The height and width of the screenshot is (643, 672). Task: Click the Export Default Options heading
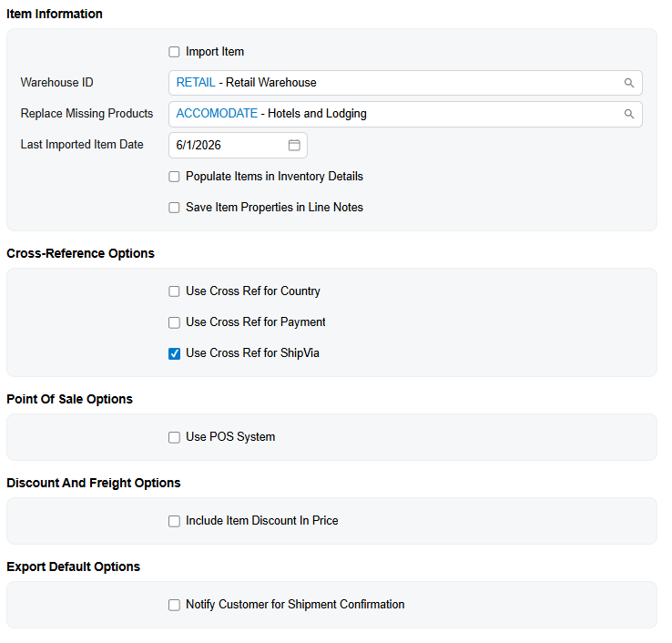[x=73, y=566]
